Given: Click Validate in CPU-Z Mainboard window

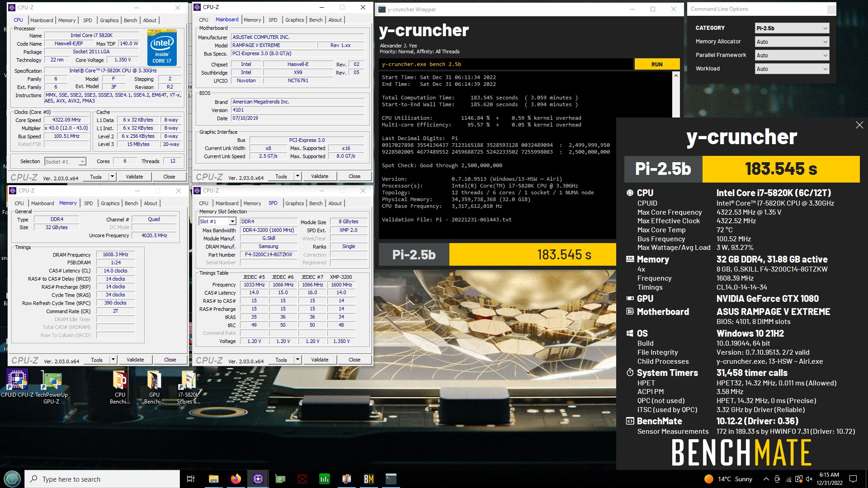Looking at the screenshot, I should (x=320, y=176).
